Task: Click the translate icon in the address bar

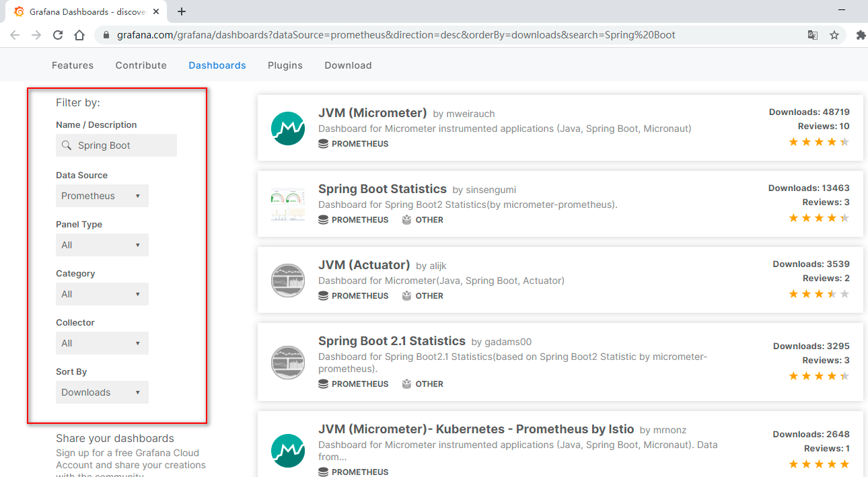Action: (x=812, y=34)
